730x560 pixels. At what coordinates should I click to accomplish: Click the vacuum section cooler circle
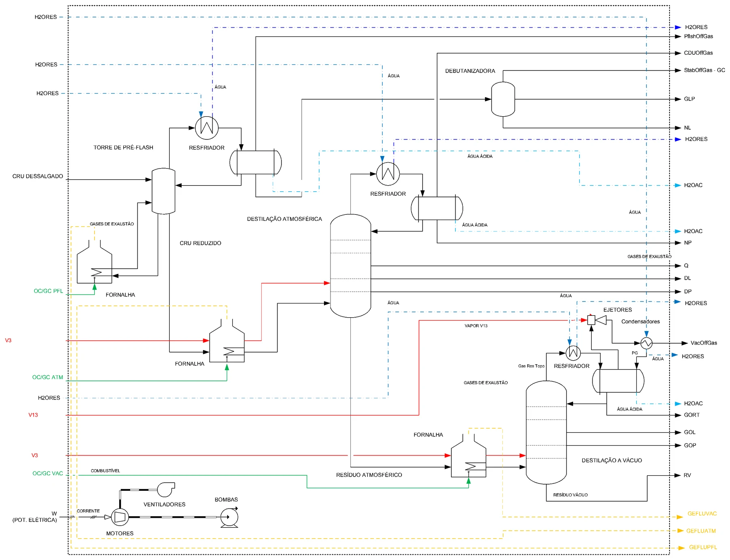tap(573, 353)
